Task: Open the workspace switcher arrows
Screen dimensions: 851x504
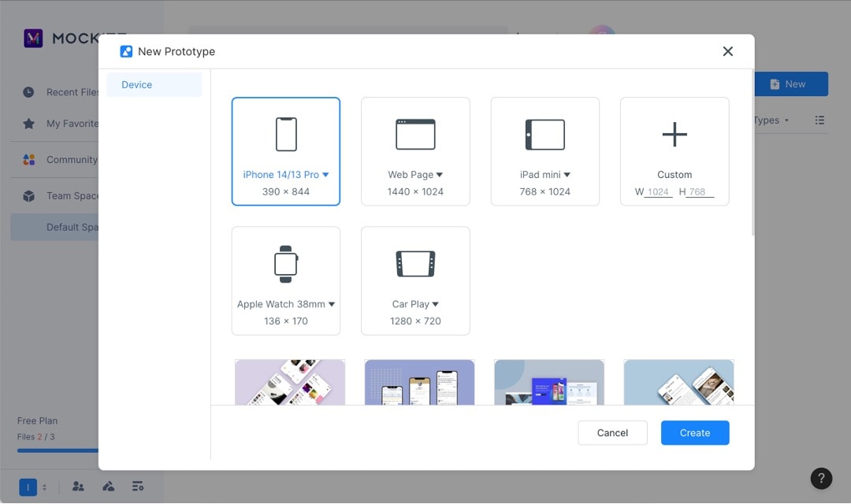Action: pyautogui.click(x=44, y=487)
